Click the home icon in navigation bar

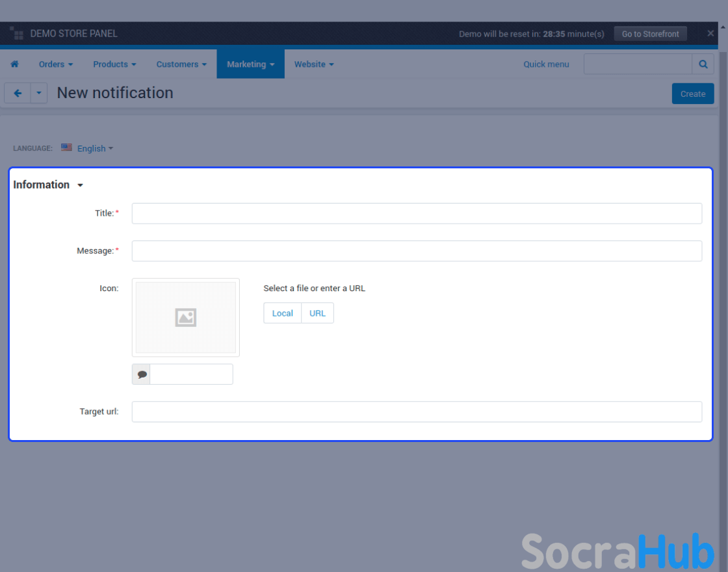[x=14, y=64]
